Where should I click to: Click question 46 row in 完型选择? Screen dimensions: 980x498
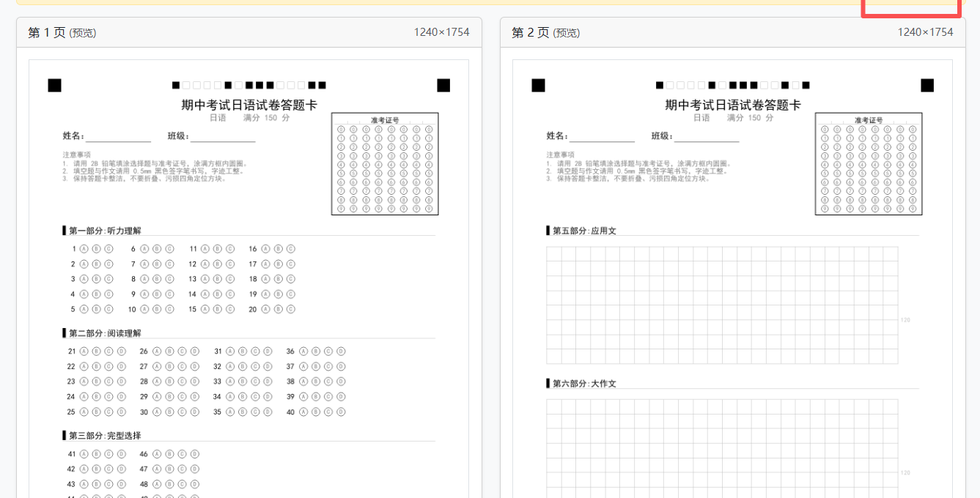click(x=169, y=454)
